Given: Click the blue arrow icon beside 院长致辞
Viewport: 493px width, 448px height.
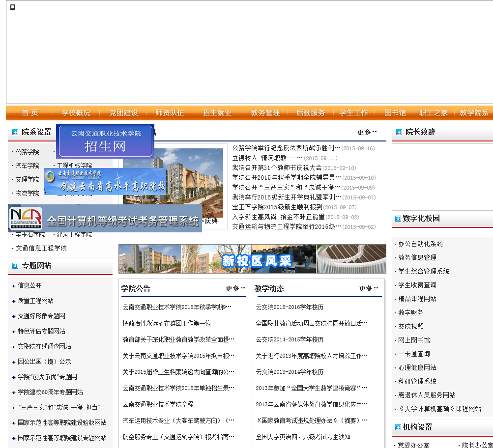Looking at the screenshot, I should tap(398, 132).
